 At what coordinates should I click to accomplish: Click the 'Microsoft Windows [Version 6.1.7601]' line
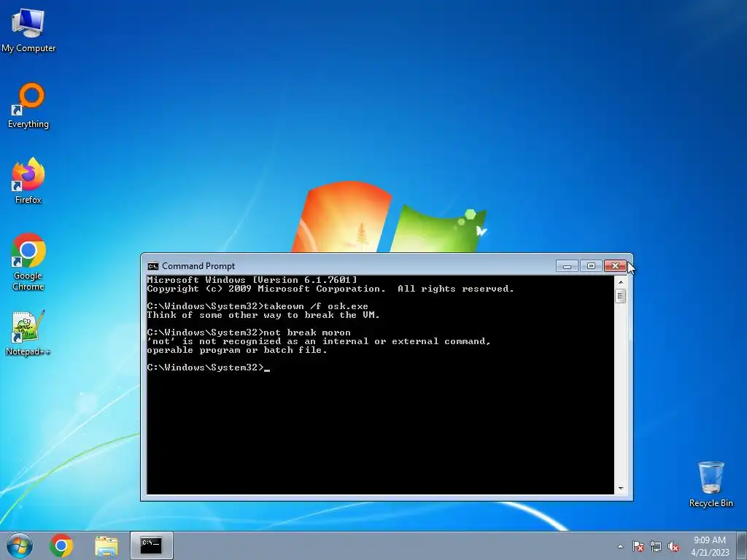252,280
